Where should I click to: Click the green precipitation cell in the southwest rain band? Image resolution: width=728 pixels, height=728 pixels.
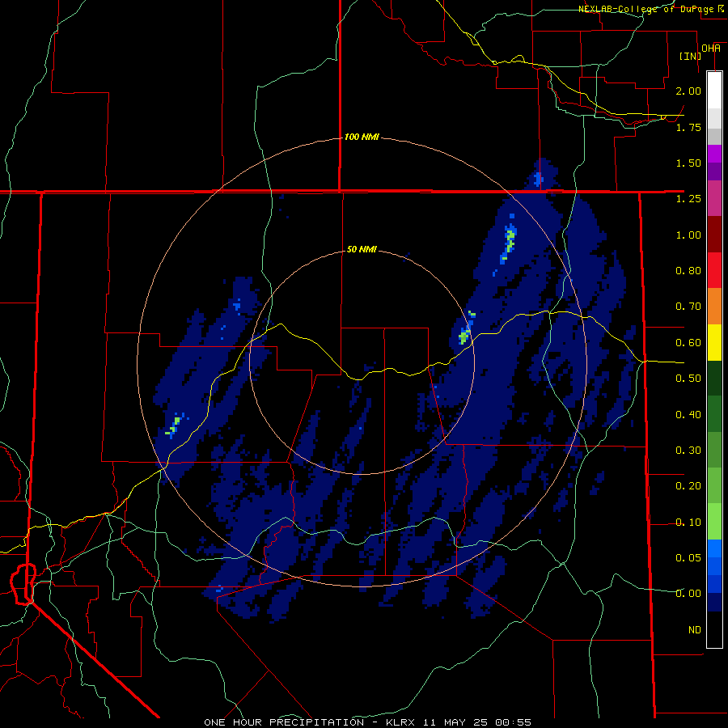[174, 425]
